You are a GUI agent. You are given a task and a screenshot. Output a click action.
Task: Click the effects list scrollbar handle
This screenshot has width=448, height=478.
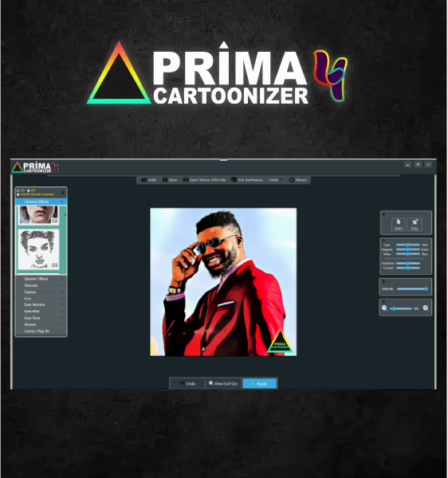65,214
